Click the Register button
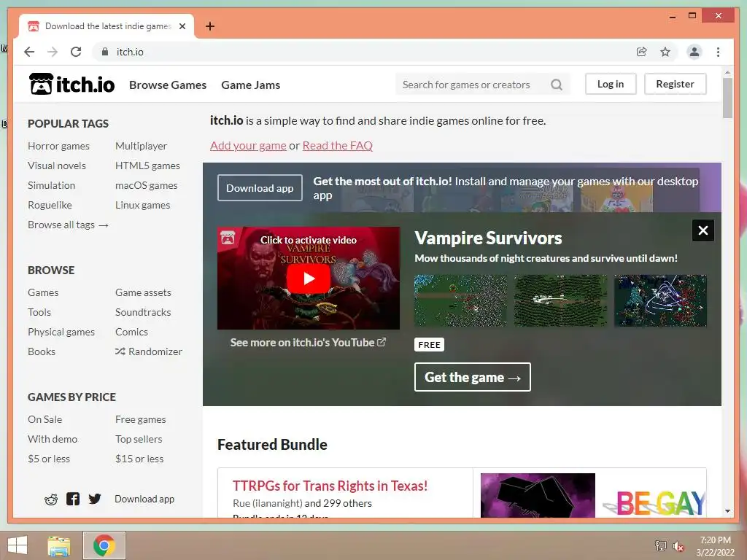747x560 pixels. tap(675, 84)
